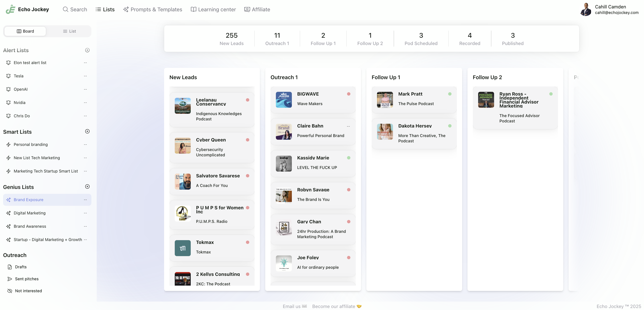This screenshot has height=310, width=644.
Task: Open options menu for Elon test alert list
Action: click(85, 63)
